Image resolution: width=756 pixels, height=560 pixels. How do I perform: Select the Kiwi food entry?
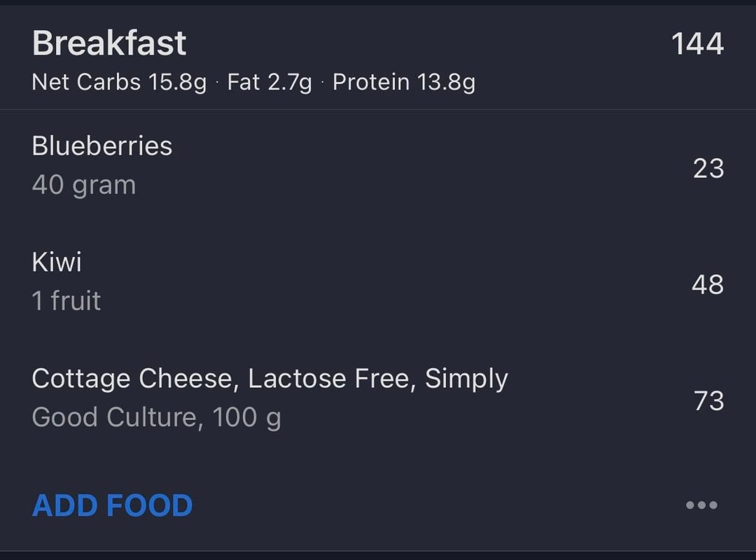57,262
